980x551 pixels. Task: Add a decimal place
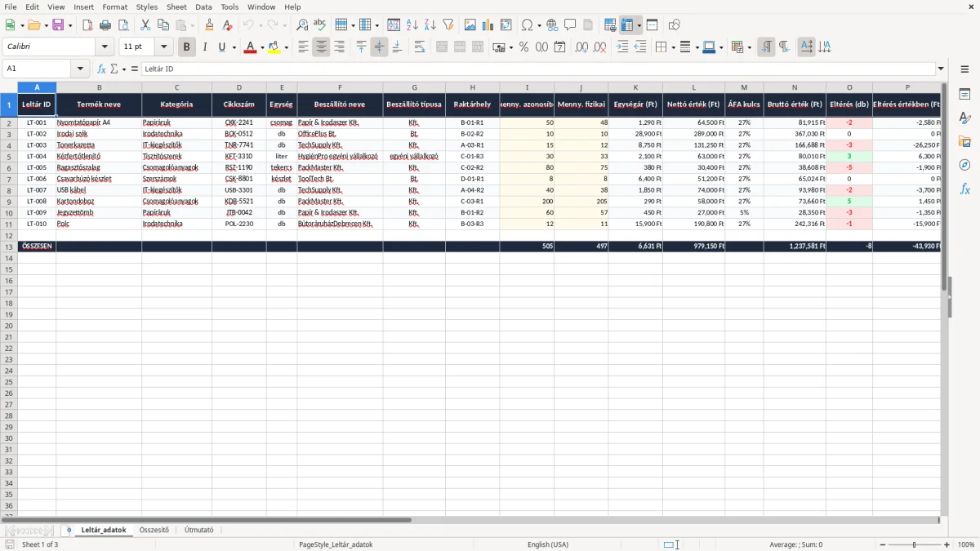(581, 47)
